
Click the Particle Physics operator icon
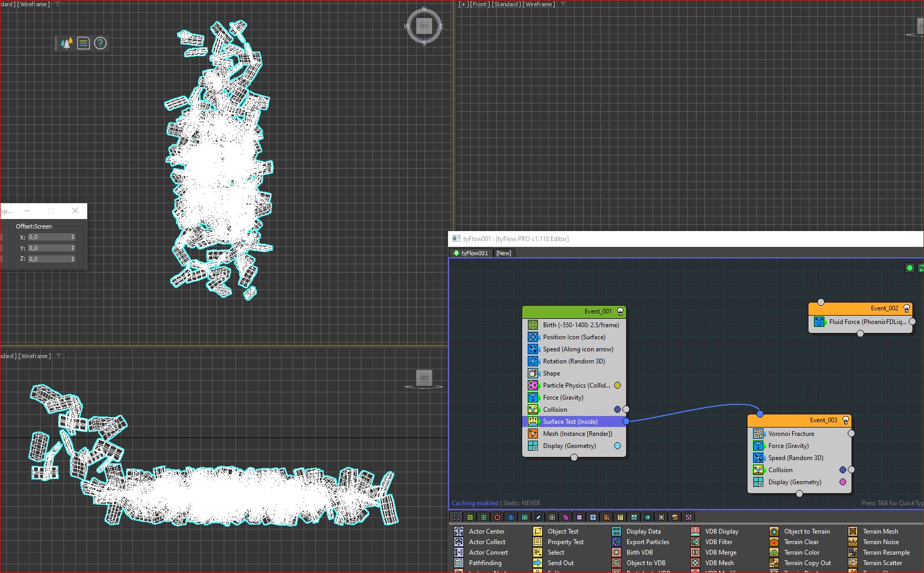(x=533, y=386)
